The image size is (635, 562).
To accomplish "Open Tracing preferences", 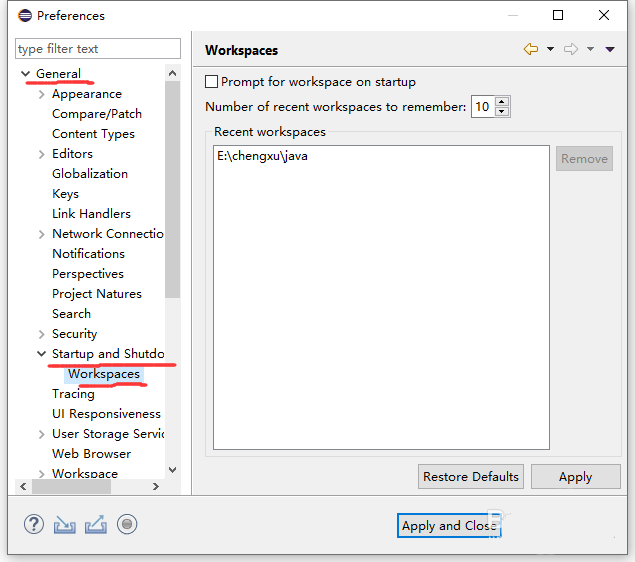I will [x=73, y=394].
